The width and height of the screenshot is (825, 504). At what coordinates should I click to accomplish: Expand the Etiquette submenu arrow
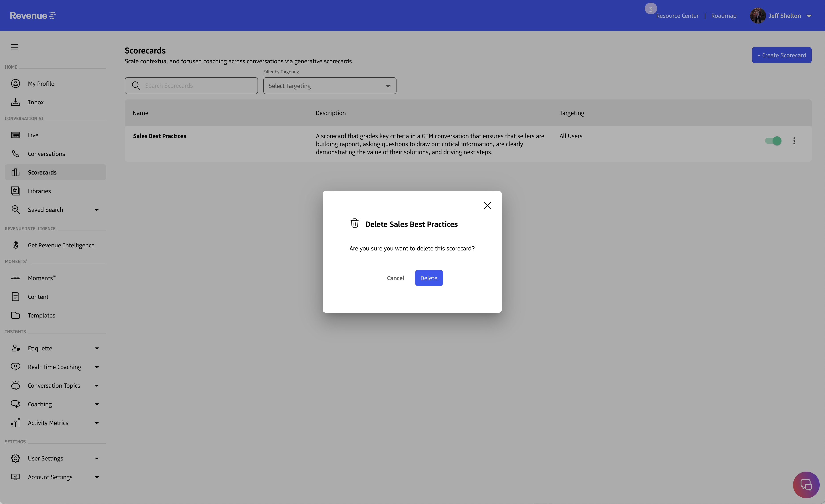(97, 348)
